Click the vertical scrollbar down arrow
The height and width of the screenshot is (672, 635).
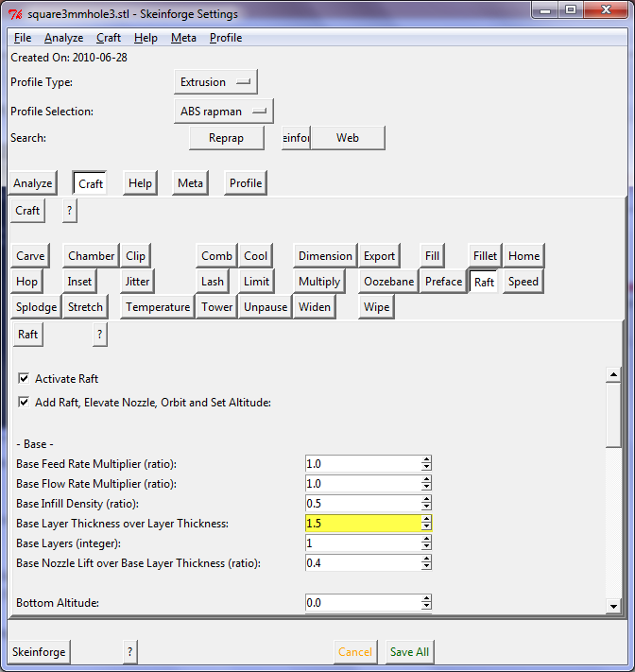coord(613,606)
